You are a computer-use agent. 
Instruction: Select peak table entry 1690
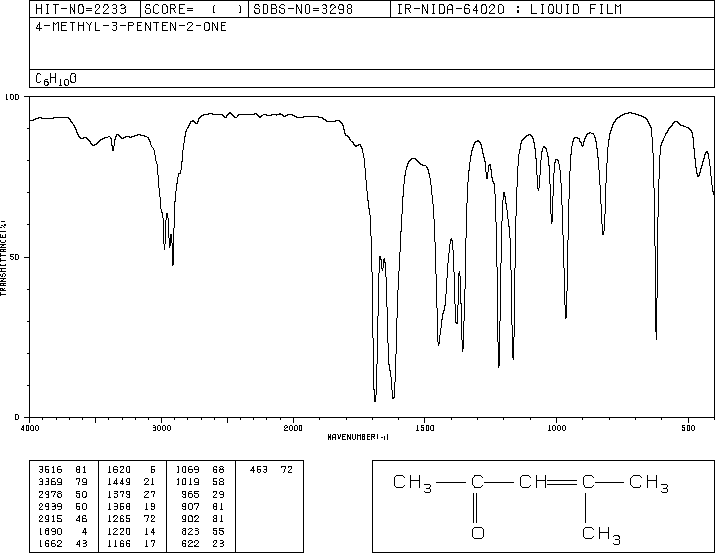click(63, 532)
